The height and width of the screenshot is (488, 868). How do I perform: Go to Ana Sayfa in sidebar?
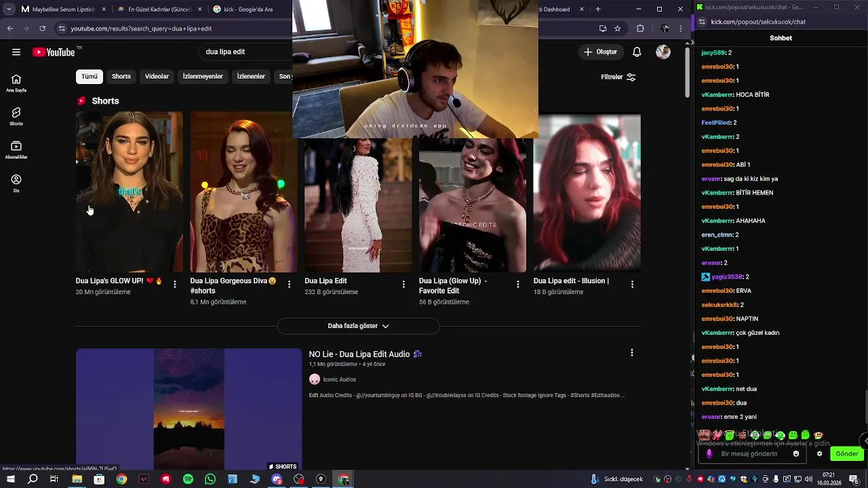16,83
